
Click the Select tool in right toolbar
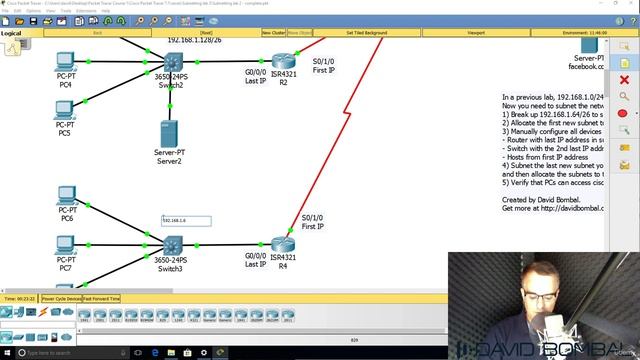624,46
